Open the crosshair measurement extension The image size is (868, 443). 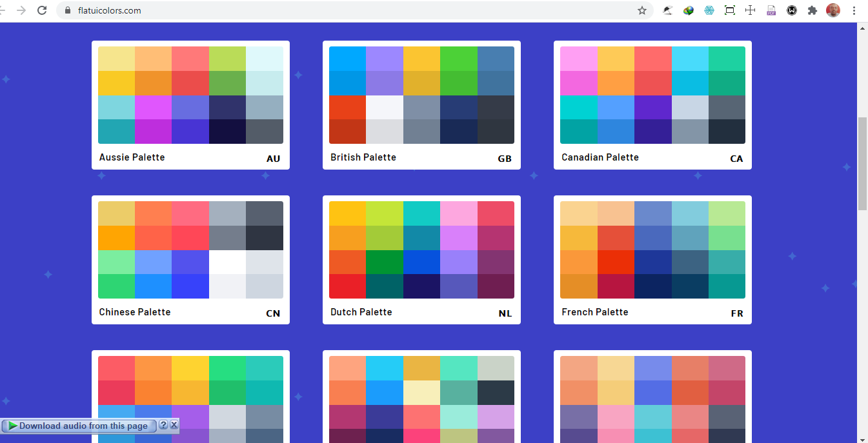click(751, 10)
